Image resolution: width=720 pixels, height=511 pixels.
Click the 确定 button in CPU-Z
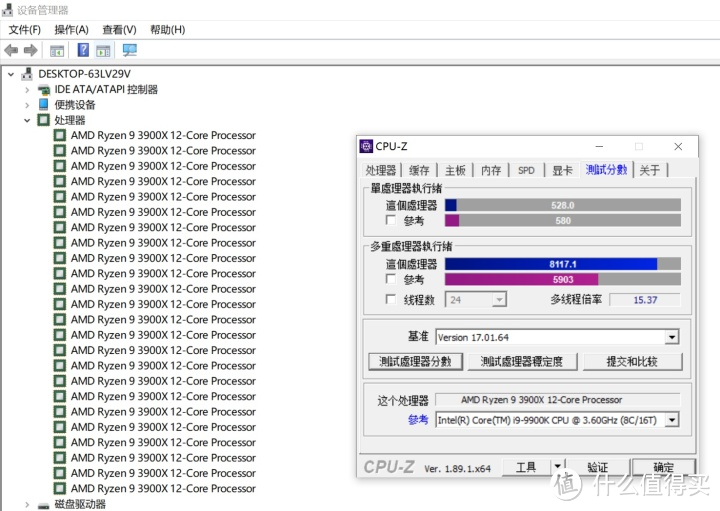(663, 467)
